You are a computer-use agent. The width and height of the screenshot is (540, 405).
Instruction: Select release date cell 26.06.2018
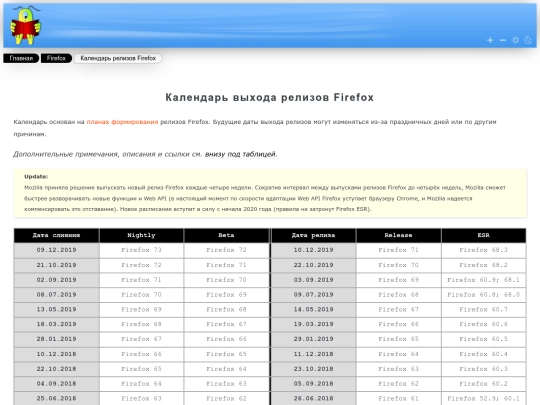pyautogui.click(x=313, y=398)
